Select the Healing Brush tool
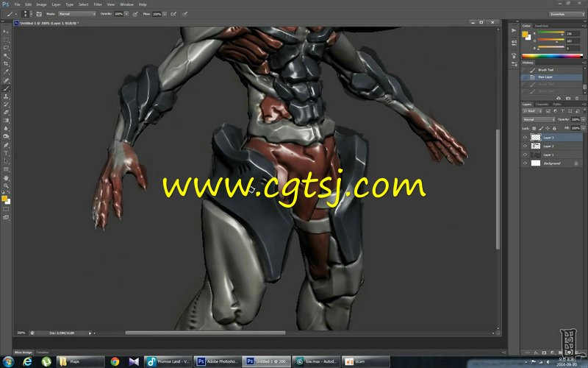588x368 pixels. (6, 80)
